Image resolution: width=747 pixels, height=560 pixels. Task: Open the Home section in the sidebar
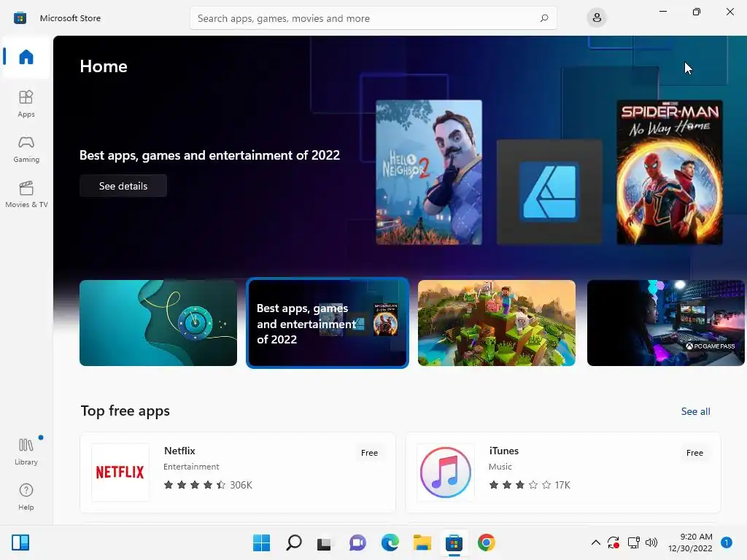tap(26, 57)
